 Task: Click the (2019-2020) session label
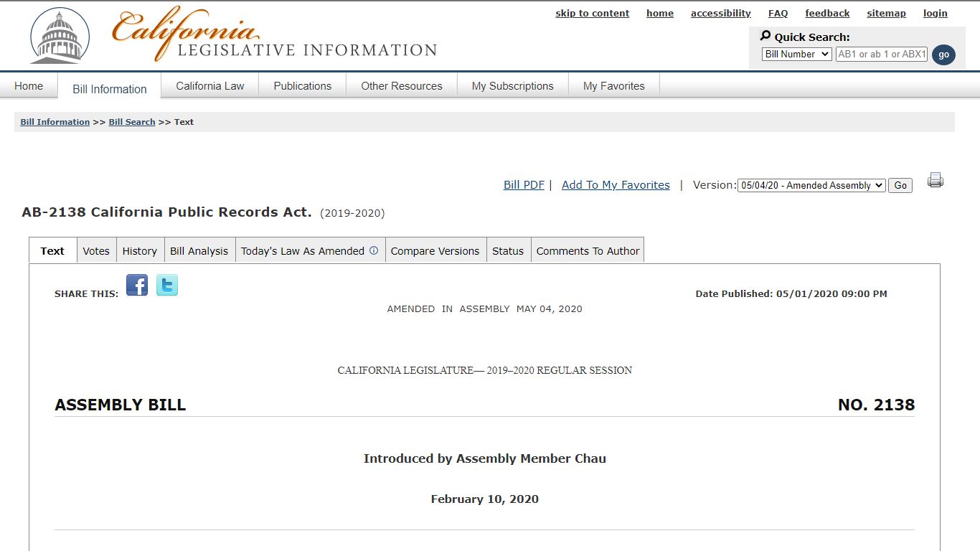coord(352,213)
